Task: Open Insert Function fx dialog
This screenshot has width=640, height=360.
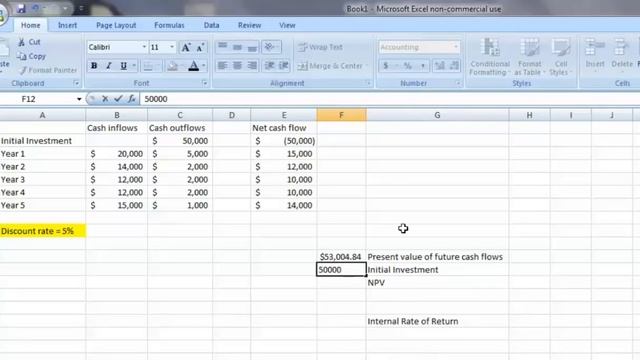Action: [x=131, y=99]
